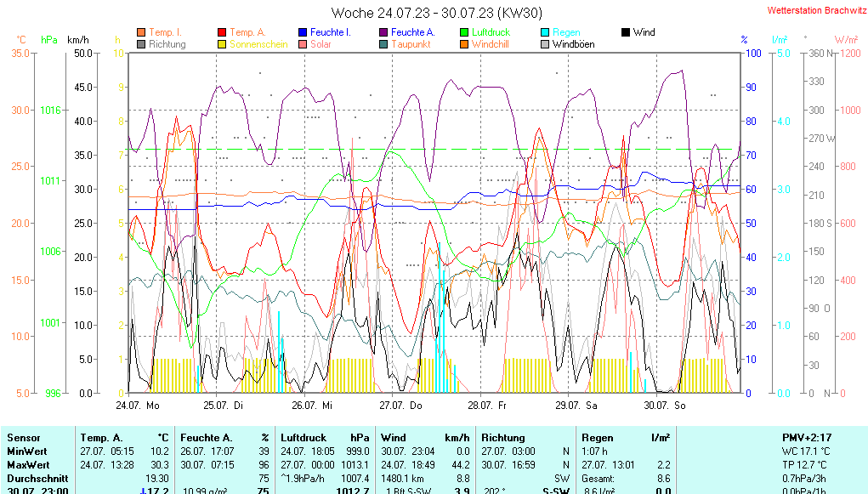Click the yellow Sonnenschein legend swatch
This screenshot has width=868, height=494.
point(223,44)
